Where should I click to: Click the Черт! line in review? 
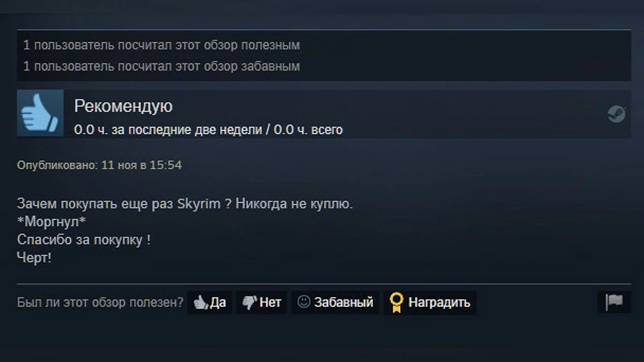click(x=34, y=257)
